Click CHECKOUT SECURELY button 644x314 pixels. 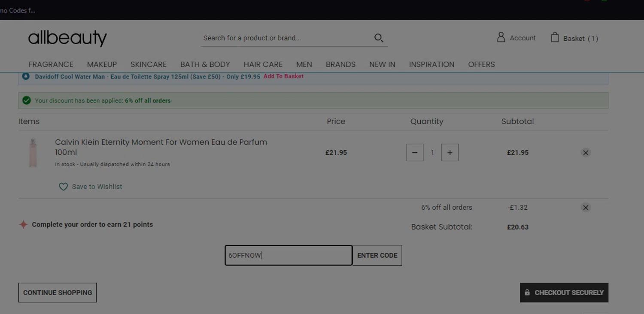click(x=564, y=293)
